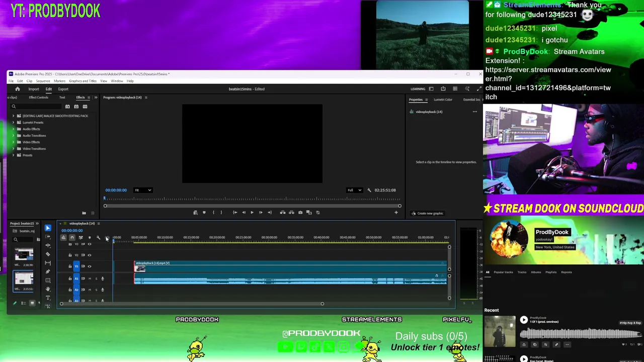Expand Audio Transitions folder
Screen dimensions: 644x362
(x=14, y=135)
